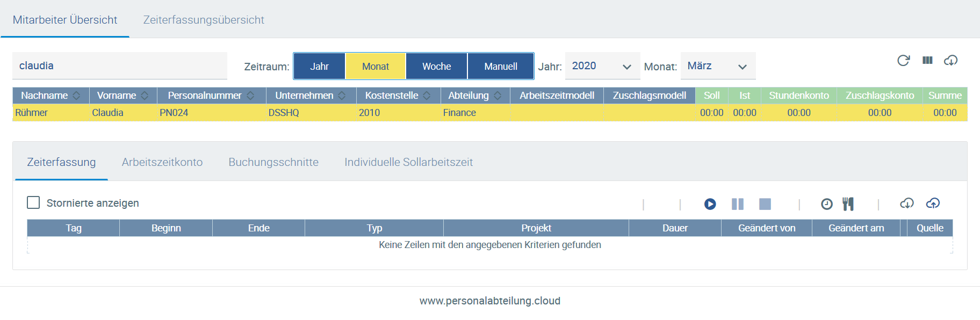Open column chooser icon above employee table
This screenshot has height=320, width=980.
click(x=927, y=60)
